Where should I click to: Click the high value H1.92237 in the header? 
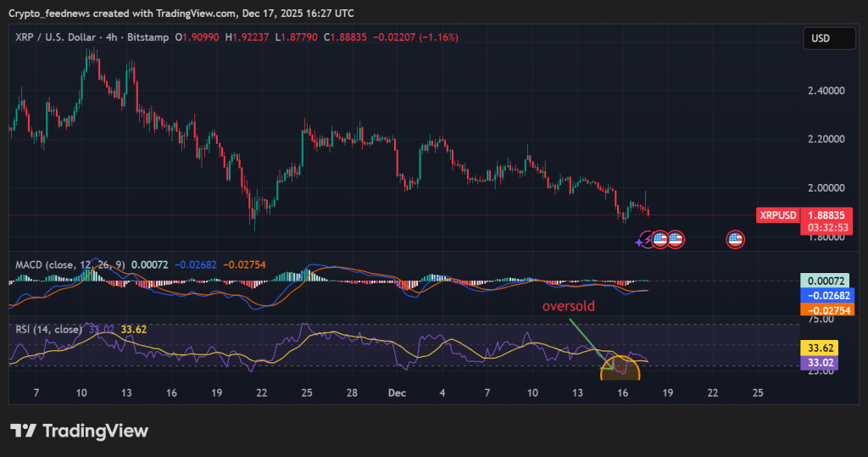point(247,37)
